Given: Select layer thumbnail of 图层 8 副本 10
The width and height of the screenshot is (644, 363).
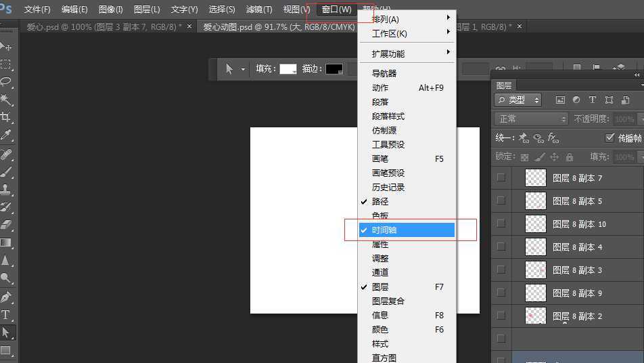Looking at the screenshot, I should (x=536, y=224).
